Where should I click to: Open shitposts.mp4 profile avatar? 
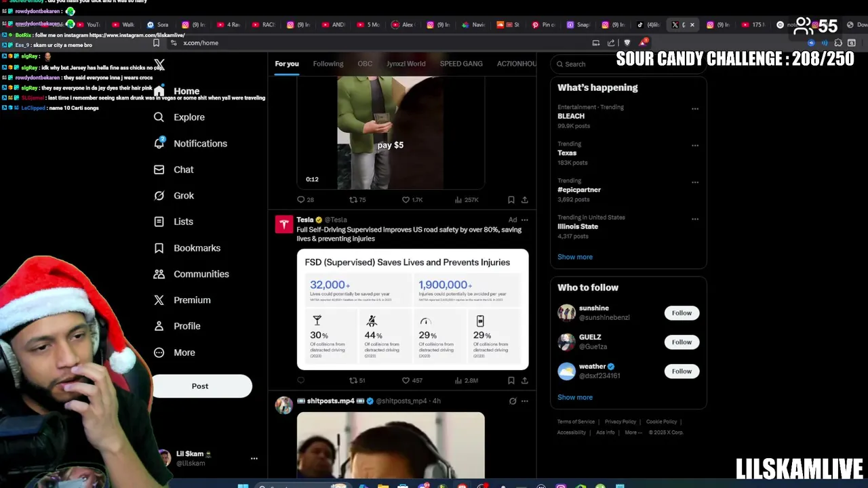tap(283, 405)
